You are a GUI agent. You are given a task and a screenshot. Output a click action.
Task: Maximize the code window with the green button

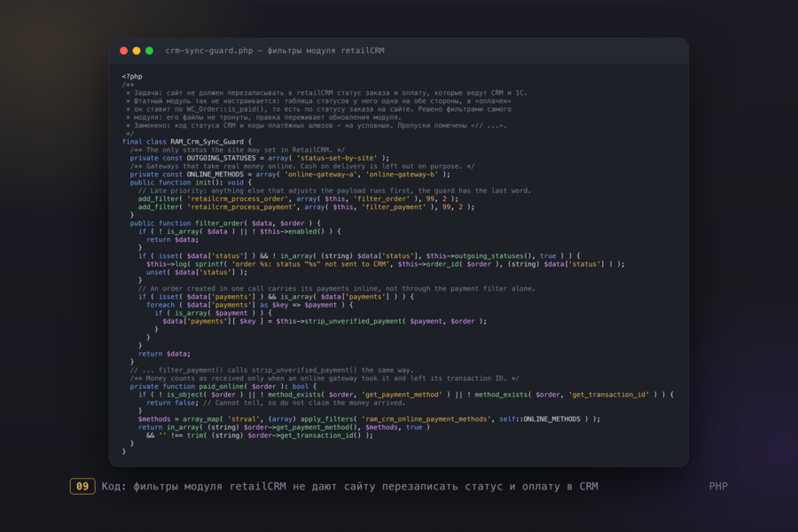point(149,51)
